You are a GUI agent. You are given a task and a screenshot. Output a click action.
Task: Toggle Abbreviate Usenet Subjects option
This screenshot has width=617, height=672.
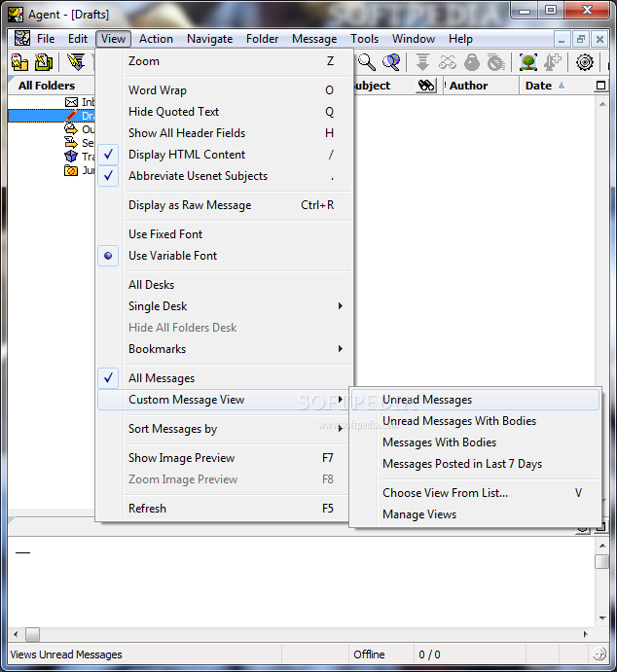pos(224,176)
